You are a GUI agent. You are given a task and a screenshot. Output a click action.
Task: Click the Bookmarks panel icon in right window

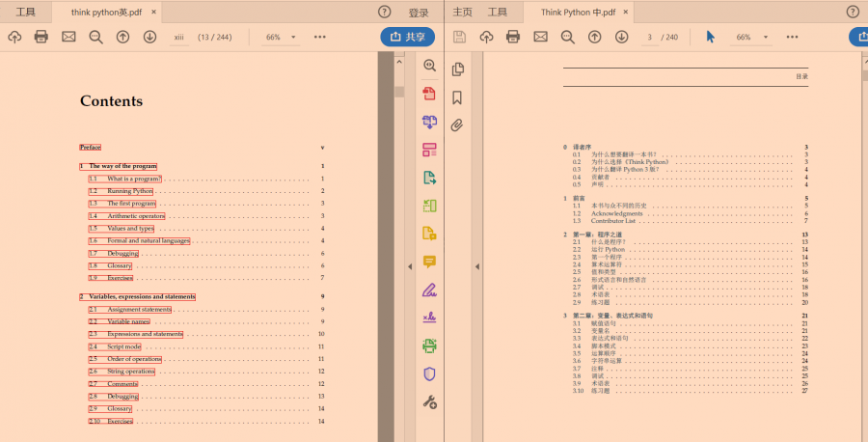tap(457, 97)
